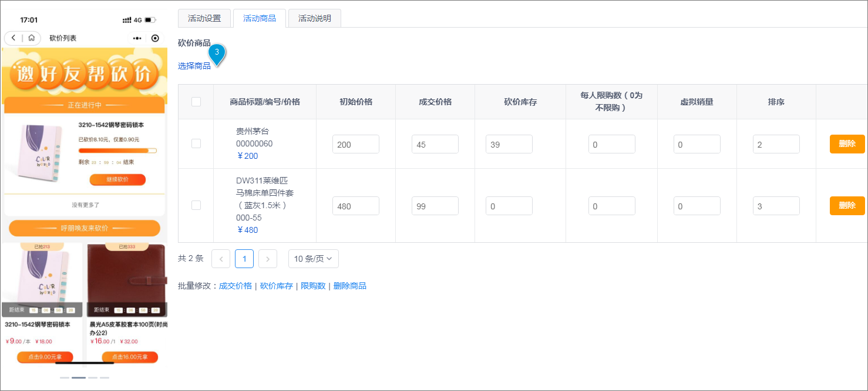Tap the home icon in phone preview
Screen dimensions: 868x391
click(31, 38)
